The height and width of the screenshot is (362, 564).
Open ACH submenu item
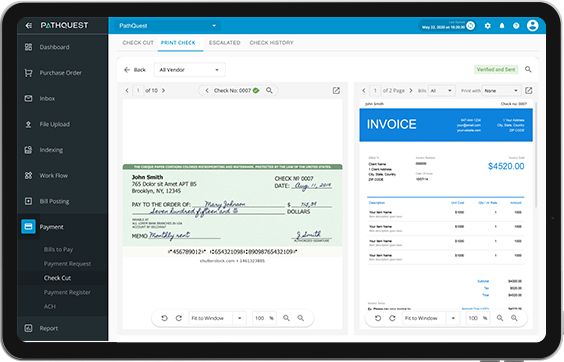click(50, 307)
